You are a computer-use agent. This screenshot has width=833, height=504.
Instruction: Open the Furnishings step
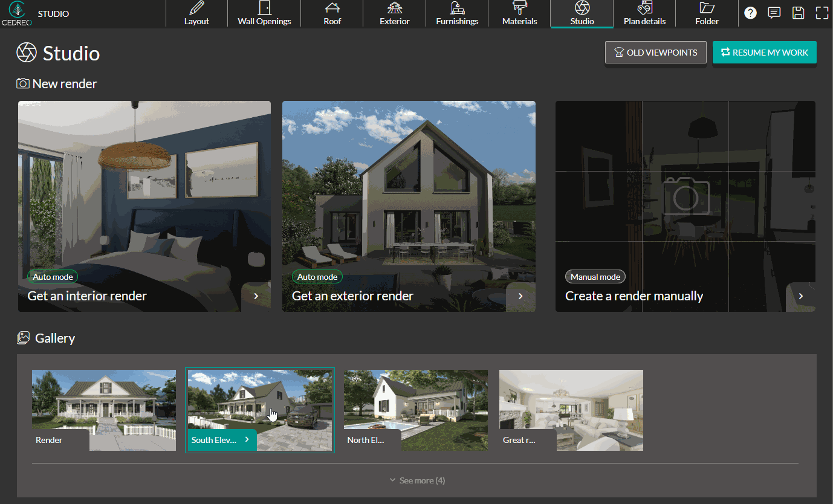tap(457, 14)
